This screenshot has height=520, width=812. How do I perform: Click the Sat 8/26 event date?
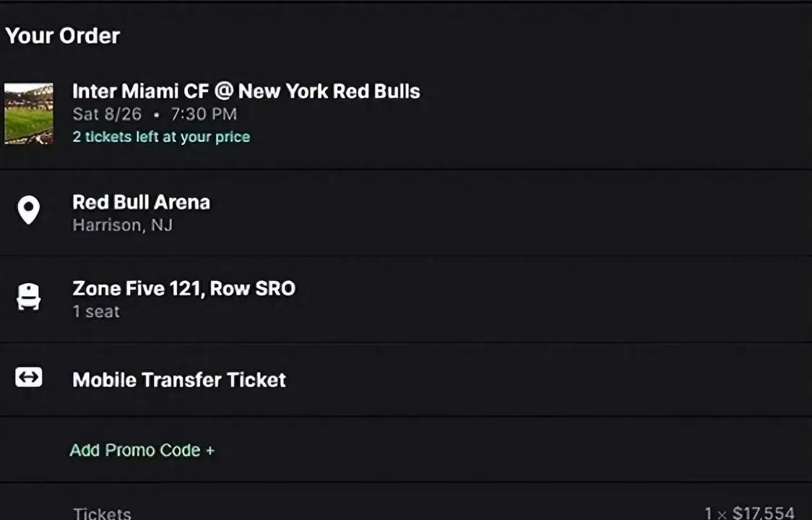pyautogui.click(x=107, y=114)
